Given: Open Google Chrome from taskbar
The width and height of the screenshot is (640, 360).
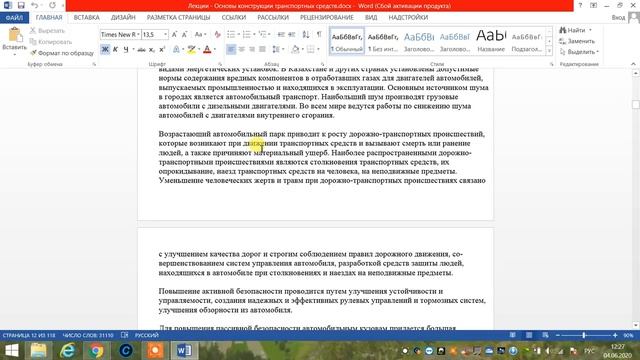Looking at the screenshot, I should [x=96, y=351].
